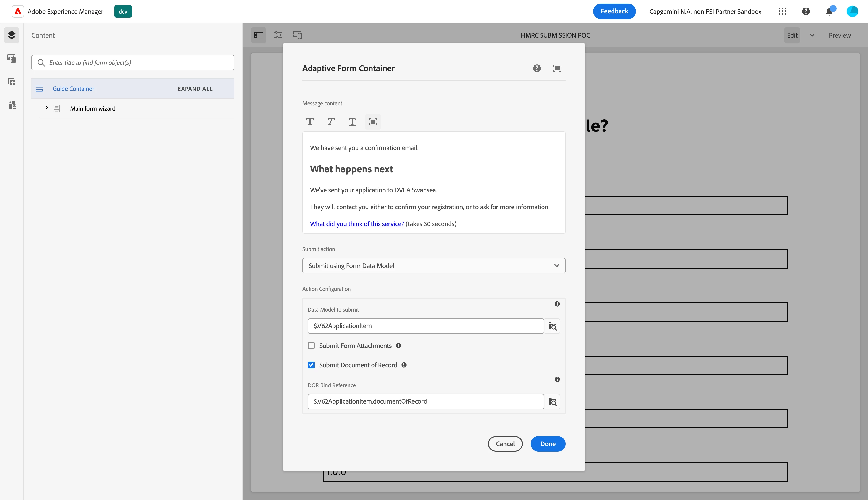Toggle fullscreen for message content editor
The width and height of the screenshot is (868, 500).
pos(373,122)
